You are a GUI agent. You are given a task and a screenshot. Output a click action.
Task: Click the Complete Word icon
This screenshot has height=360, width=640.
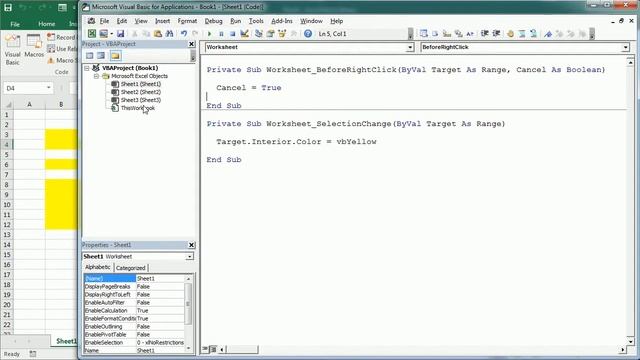(x=470, y=33)
